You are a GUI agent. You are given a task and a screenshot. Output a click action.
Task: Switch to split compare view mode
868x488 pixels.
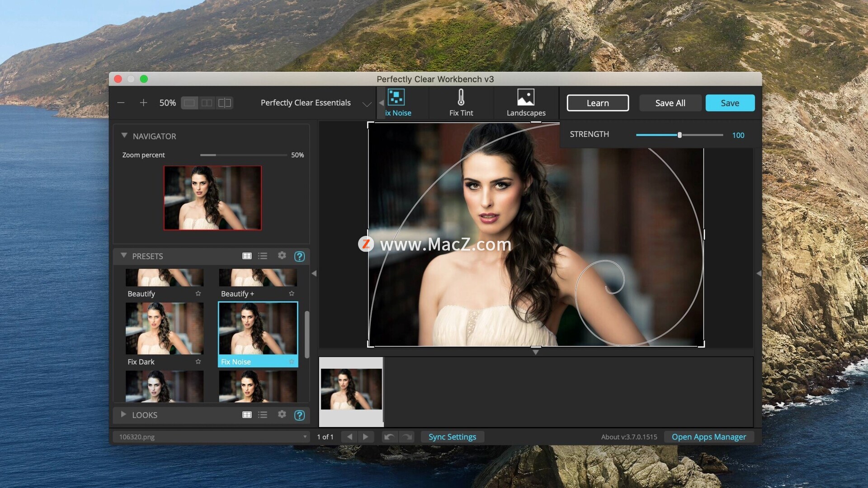pyautogui.click(x=224, y=103)
